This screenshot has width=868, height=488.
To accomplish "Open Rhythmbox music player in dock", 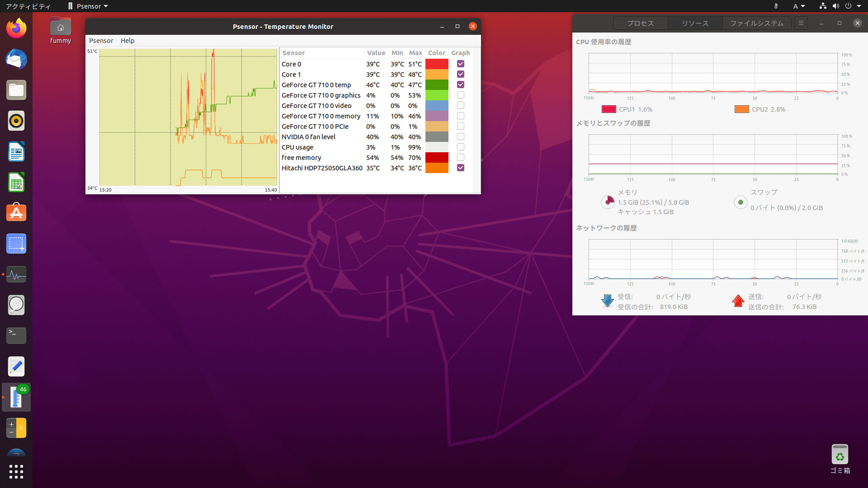I will coord(16,121).
